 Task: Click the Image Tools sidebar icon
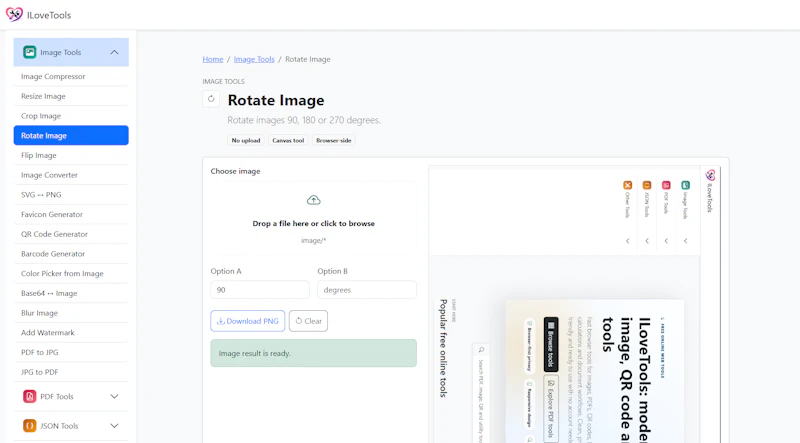(30, 52)
